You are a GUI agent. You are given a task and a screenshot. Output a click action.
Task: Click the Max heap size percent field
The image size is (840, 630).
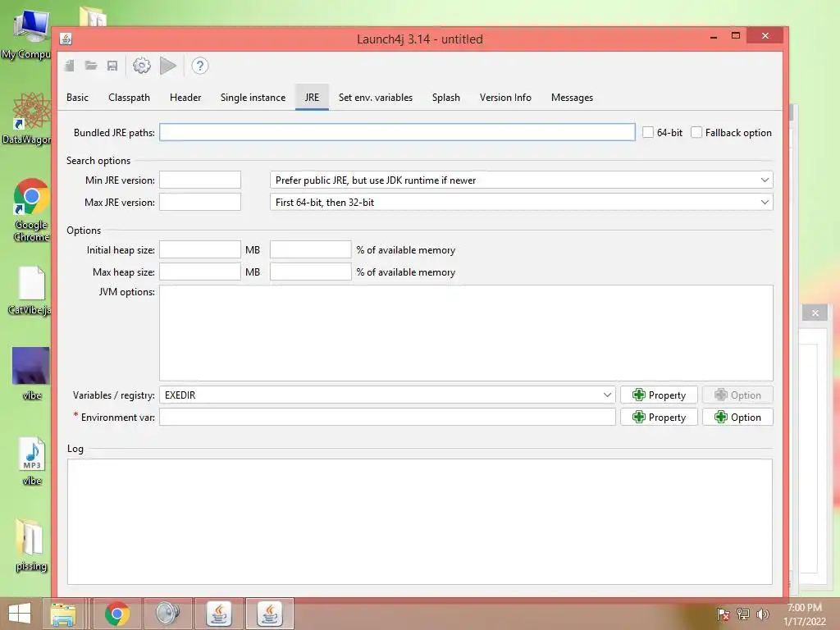[x=311, y=272]
